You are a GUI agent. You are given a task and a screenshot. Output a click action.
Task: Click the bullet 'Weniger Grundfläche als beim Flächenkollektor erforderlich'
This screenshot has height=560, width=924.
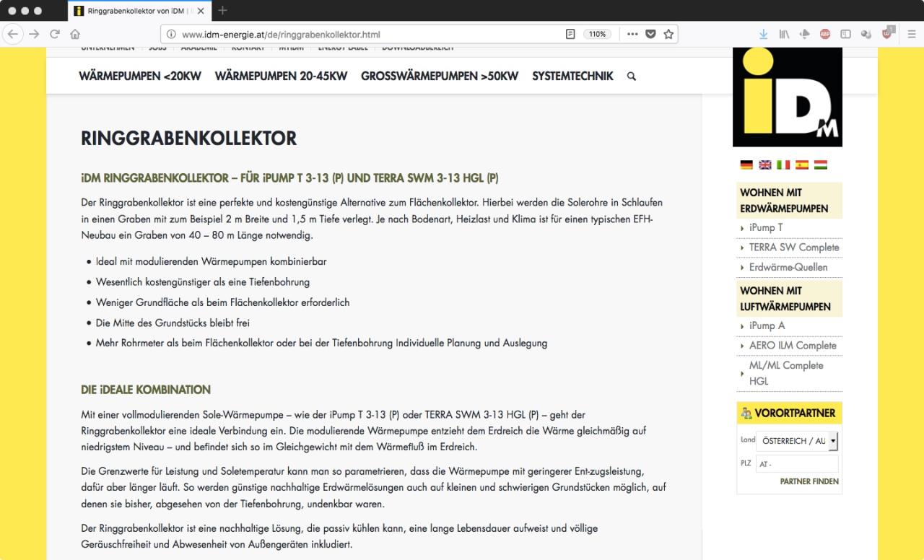coord(222,302)
